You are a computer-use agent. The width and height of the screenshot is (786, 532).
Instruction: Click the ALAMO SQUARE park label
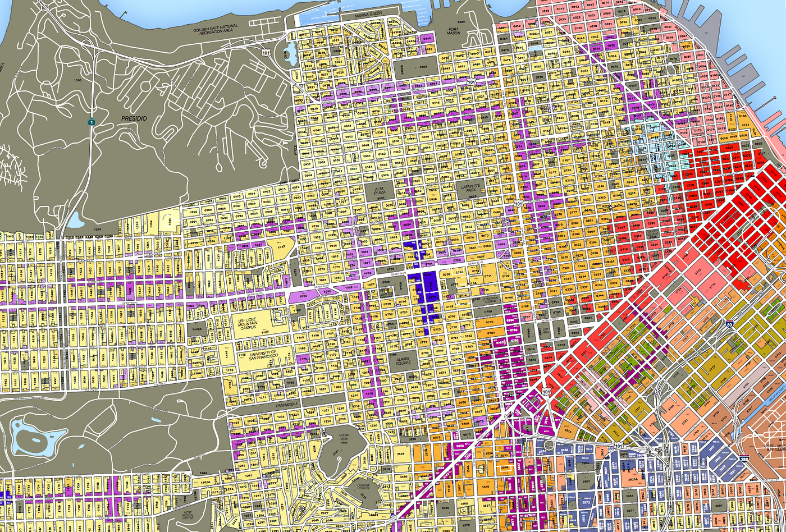[406, 359]
